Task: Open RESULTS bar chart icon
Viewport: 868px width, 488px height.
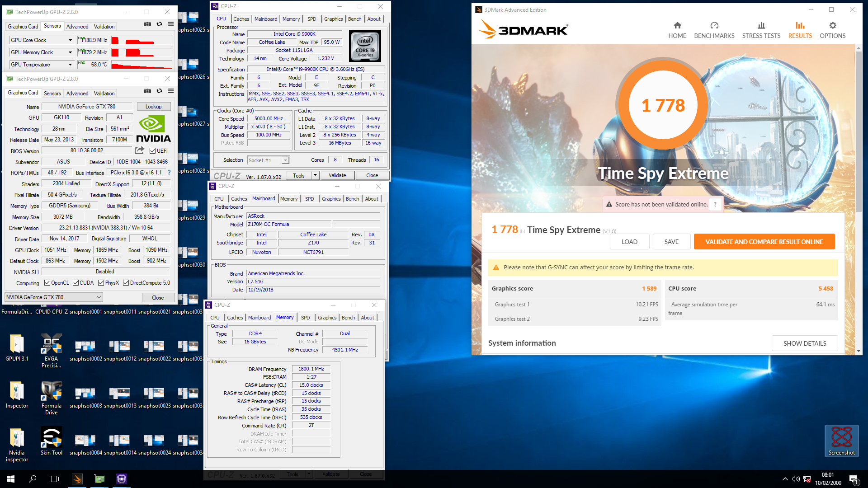Action: pyautogui.click(x=800, y=26)
